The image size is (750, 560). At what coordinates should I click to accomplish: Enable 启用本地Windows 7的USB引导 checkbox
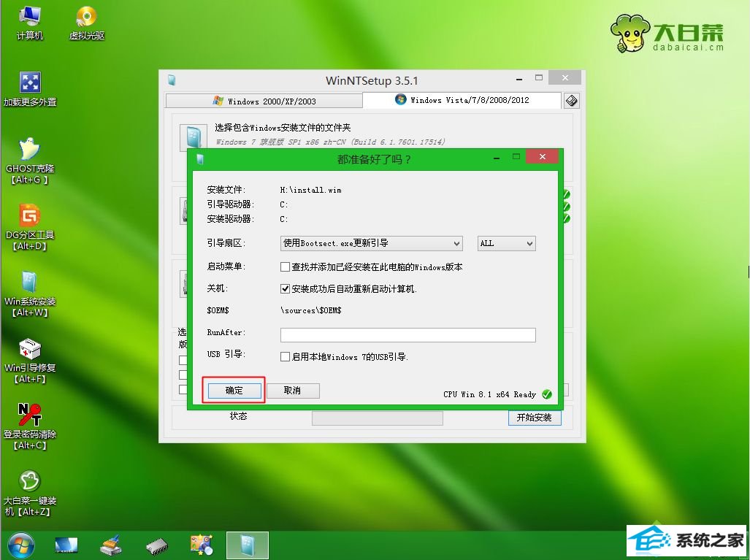pyautogui.click(x=285, y=357)
